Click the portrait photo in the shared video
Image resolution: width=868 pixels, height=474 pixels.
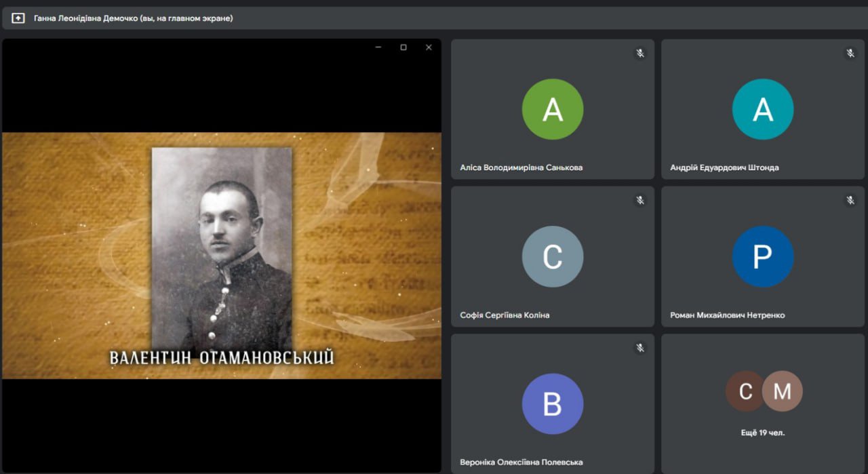click(222, 248)
